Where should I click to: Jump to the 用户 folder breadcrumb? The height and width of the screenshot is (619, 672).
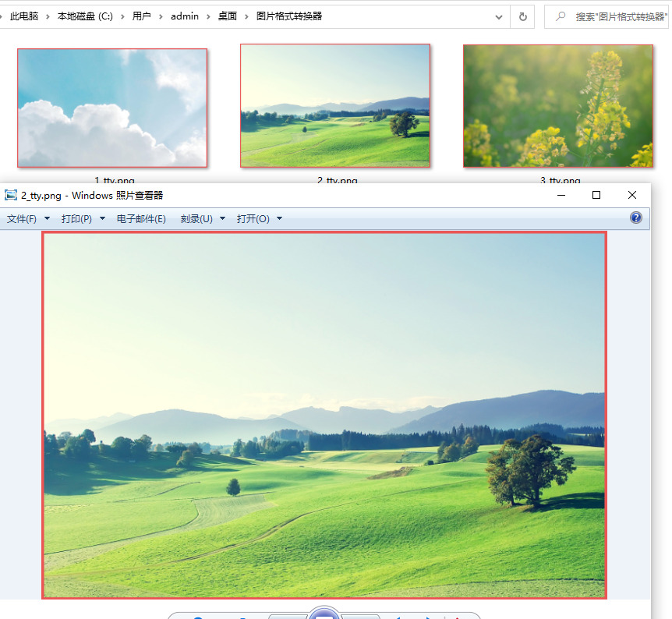click(x=141, y=16)
